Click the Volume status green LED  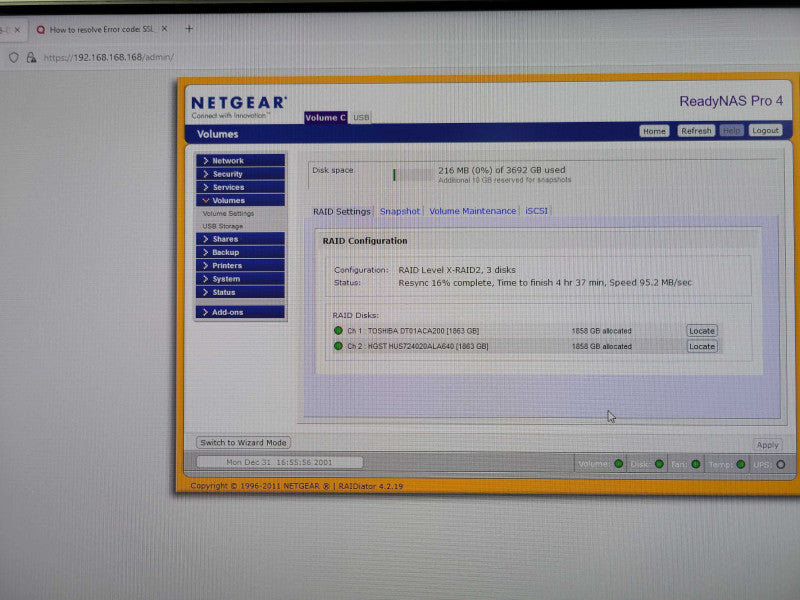point(619,464)
